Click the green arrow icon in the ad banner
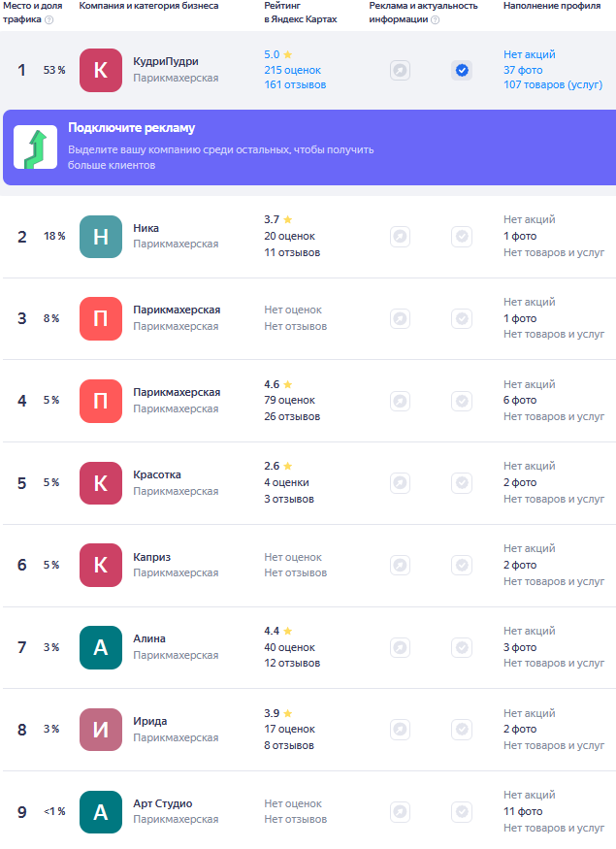This screenshot has width=616, height=849. tap(35, 147)
